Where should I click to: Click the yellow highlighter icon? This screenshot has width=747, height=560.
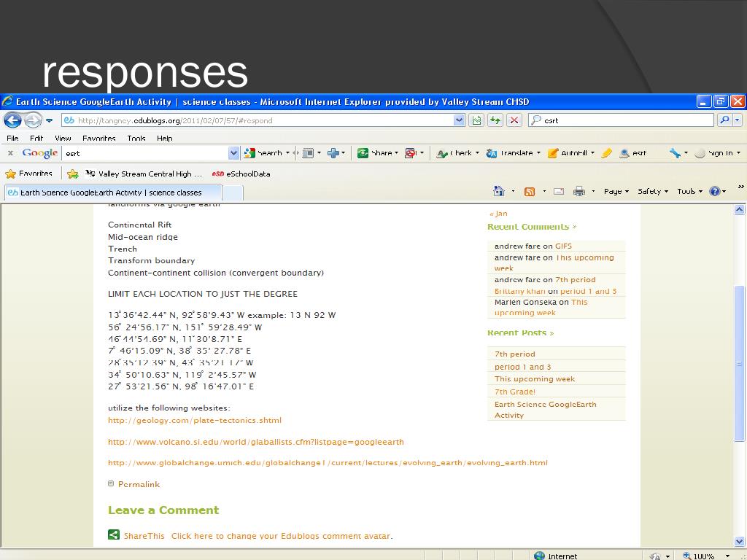coord(606,153)
